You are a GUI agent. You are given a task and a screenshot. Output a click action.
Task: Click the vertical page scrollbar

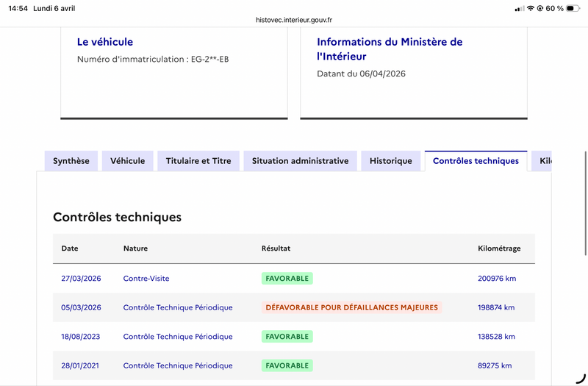pyautogui.click(x=585, y=204)
